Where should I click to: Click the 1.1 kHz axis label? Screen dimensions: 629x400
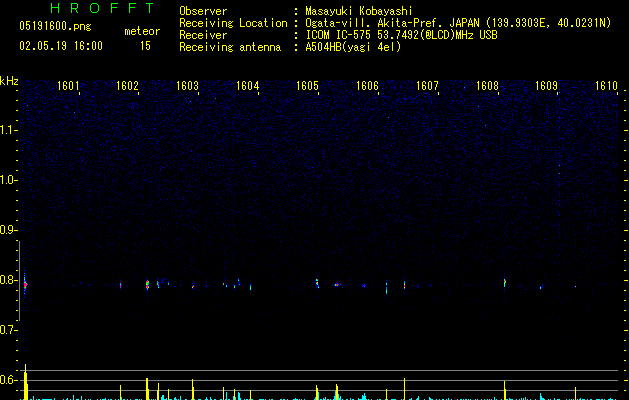[8, 130]
